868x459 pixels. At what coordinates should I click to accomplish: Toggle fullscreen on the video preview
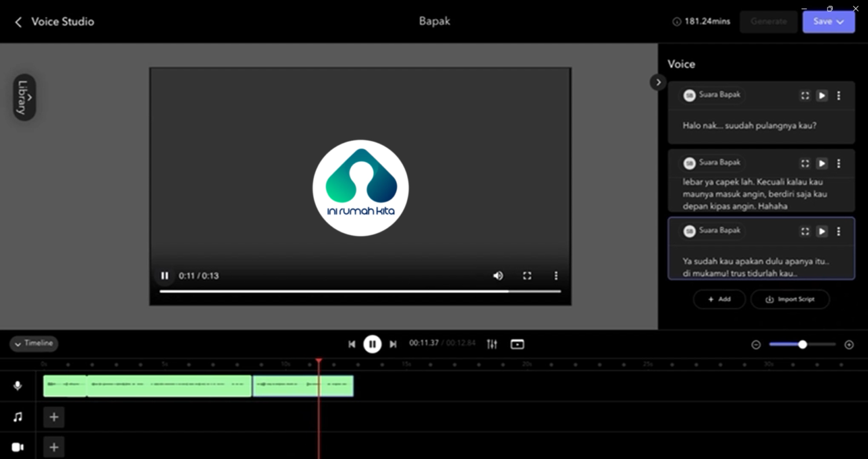tap(527, 276)
